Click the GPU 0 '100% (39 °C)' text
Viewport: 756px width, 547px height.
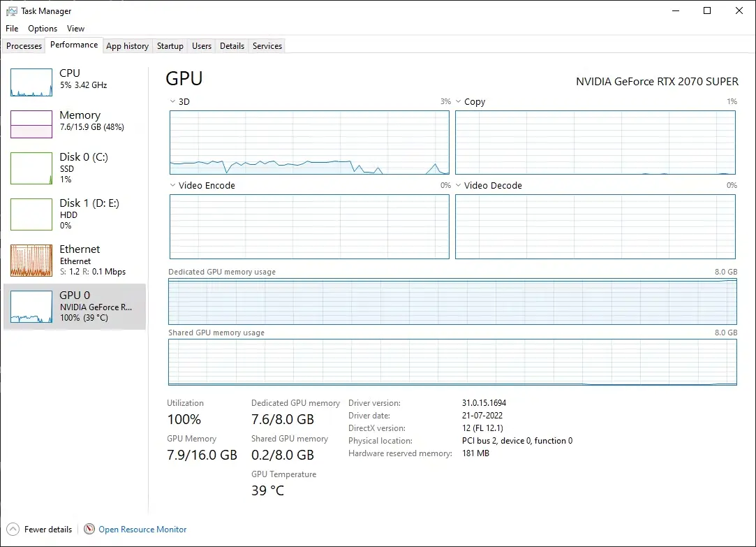[x=84, y=317]
